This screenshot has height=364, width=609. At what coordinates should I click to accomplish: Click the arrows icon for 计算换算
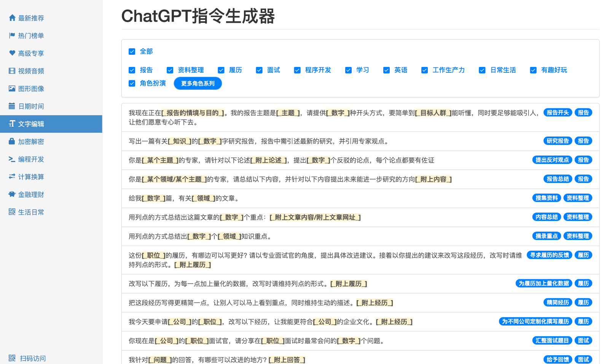[12, 176]
